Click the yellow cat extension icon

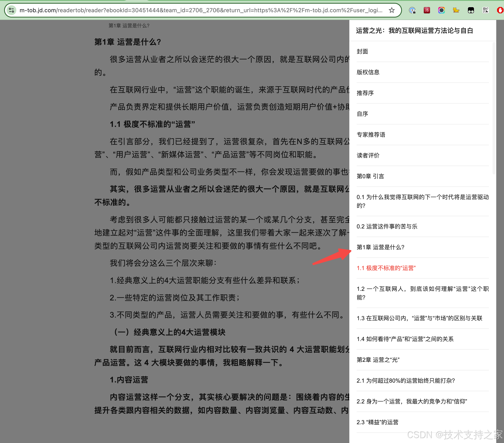[x=456, y=10]
